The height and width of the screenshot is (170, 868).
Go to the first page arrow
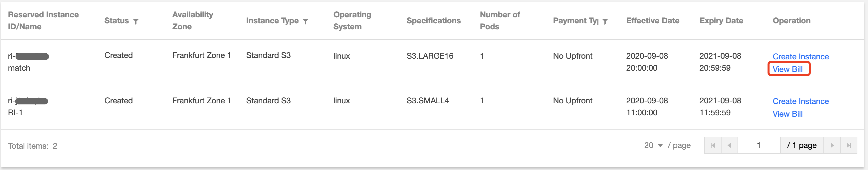click(x=713, y=145)
